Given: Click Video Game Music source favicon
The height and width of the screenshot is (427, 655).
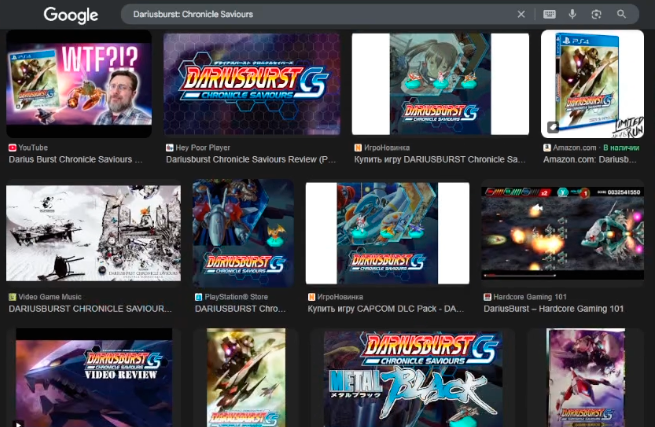Looking at the screenshot, I should click(12, 297).
